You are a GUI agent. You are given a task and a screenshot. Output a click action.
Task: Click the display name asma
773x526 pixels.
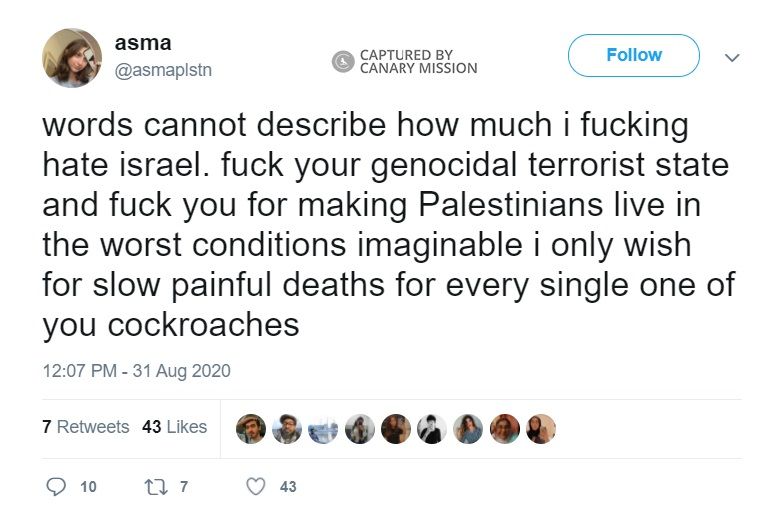(143, 43)
